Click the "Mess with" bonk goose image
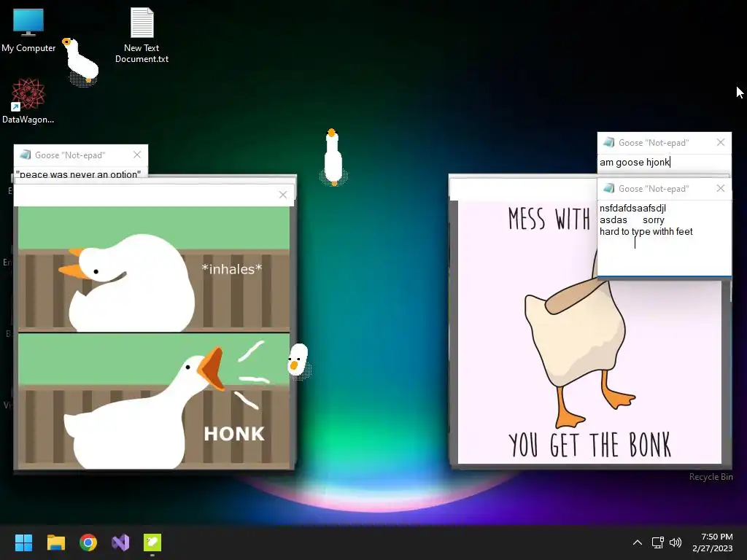Screen dimensions: 747x560 (589, 332)
